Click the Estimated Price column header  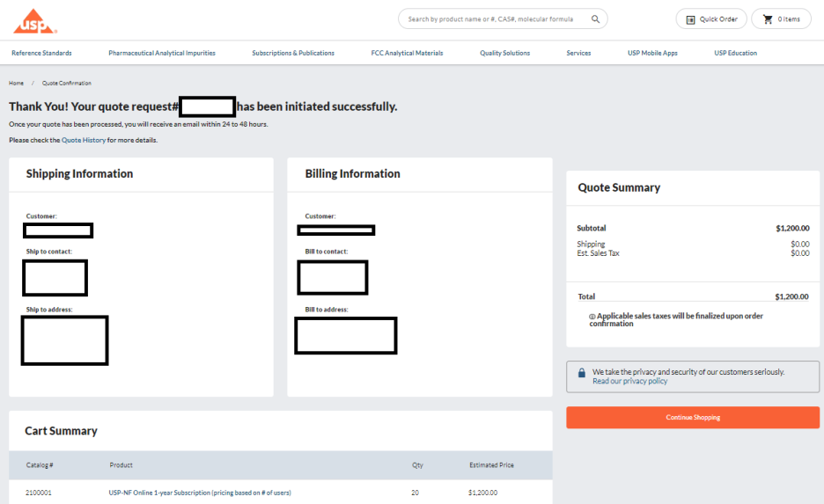click(x=491, y=465)
